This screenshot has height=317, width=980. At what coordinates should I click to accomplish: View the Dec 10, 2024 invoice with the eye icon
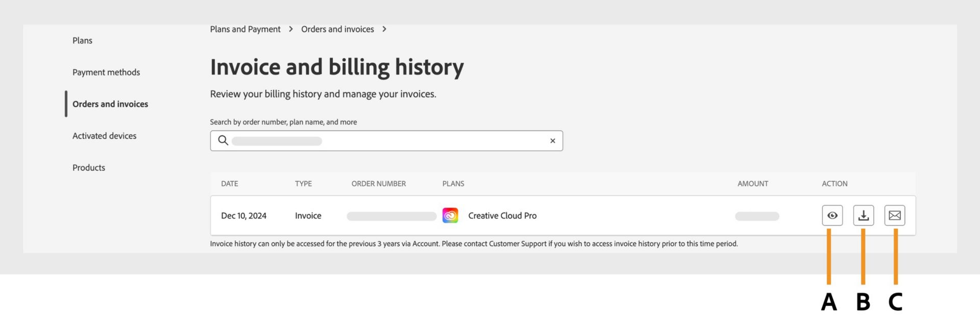(x=832, y=215)
